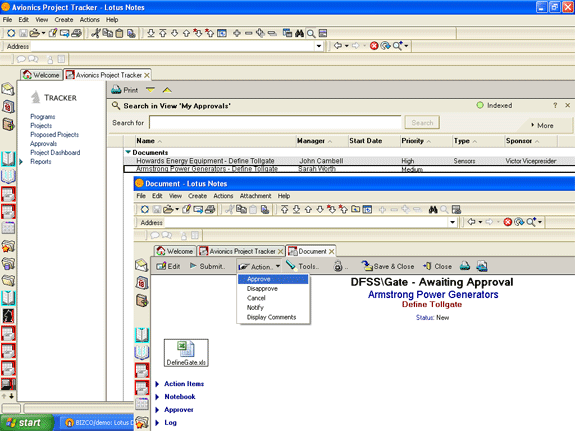Viewport: 575px width, 431px height.
Task: Click the Close action button
Action: (438, 266)
